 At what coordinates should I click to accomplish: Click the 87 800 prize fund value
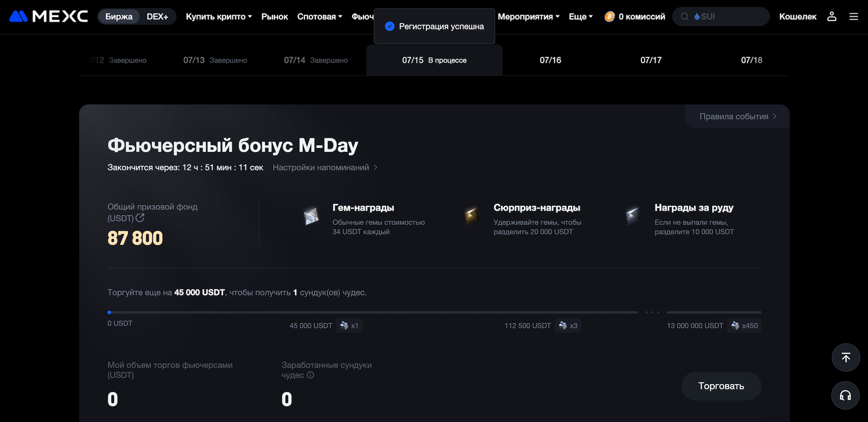[135, 238]
